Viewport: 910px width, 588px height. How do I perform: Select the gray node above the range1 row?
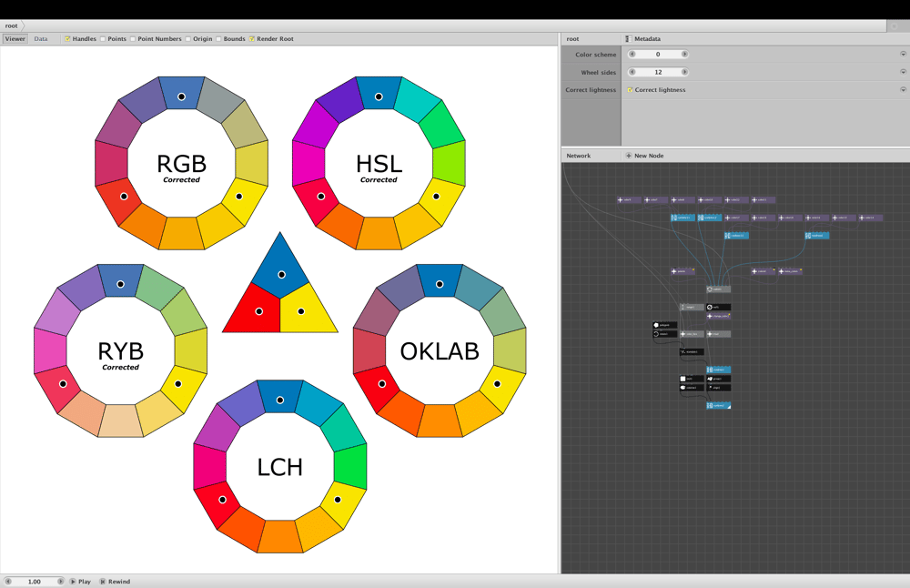[x=719, y=289]
